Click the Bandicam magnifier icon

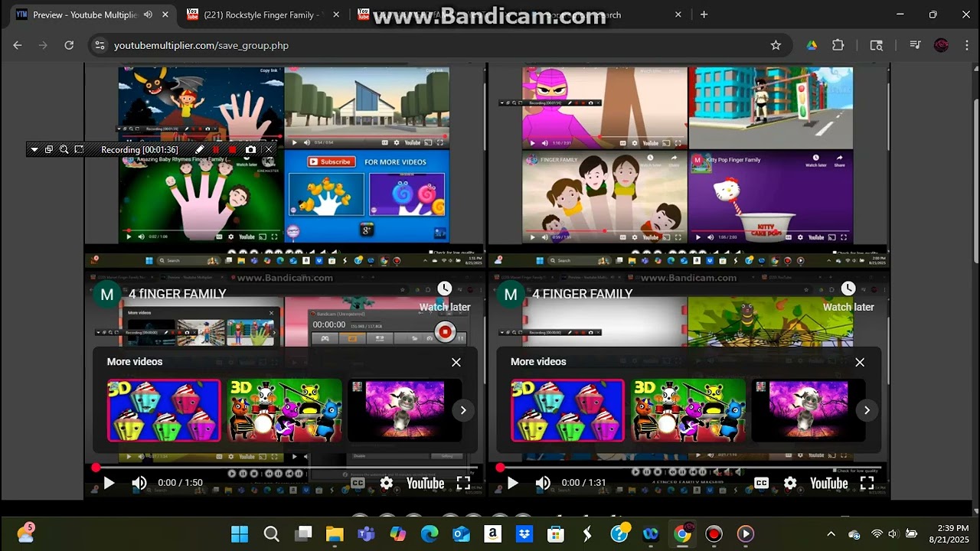(64, 150)
